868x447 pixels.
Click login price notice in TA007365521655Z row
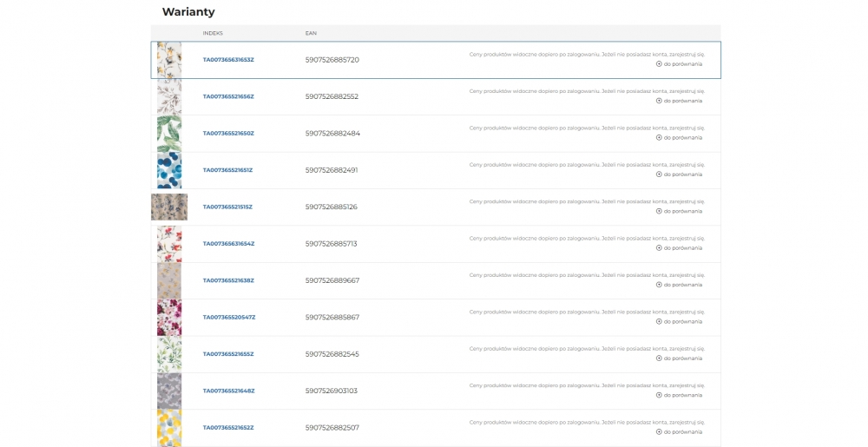point(587,349)
